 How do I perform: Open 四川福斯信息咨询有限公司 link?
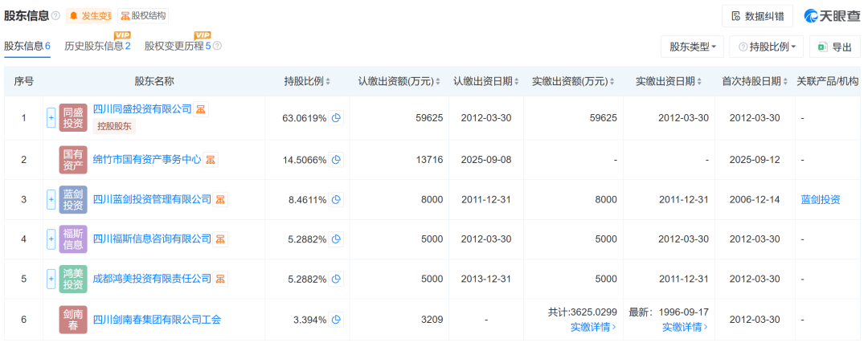[x=152, y=239]
